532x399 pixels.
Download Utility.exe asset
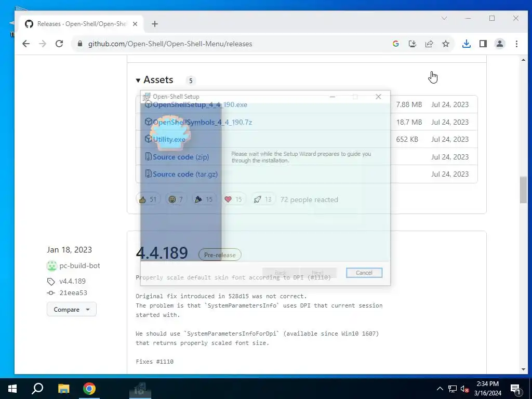tap(169, 139)
